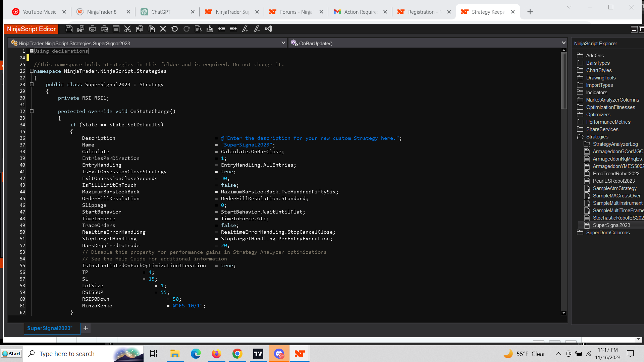Click the Find in document icon
Viewport: 644px width, 362px height.
[x=198, y=29]
